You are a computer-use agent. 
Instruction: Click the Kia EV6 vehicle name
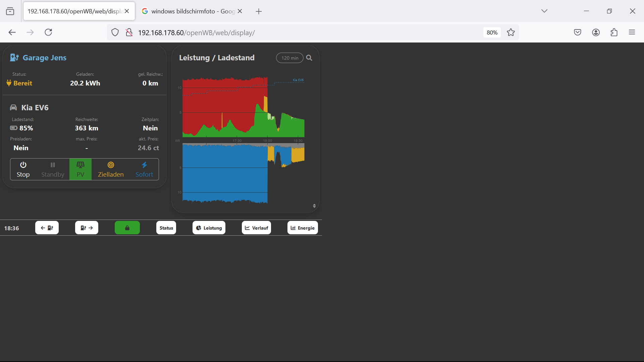point(35,108)
